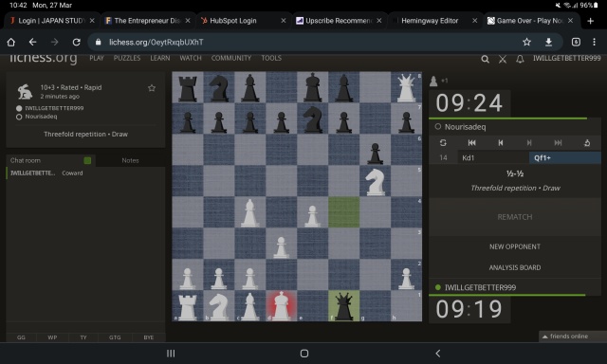Flip the board using the rotate icon
The width and height of the screenshot is (607, 364).
pyautogui.click(x=443, y=143)
